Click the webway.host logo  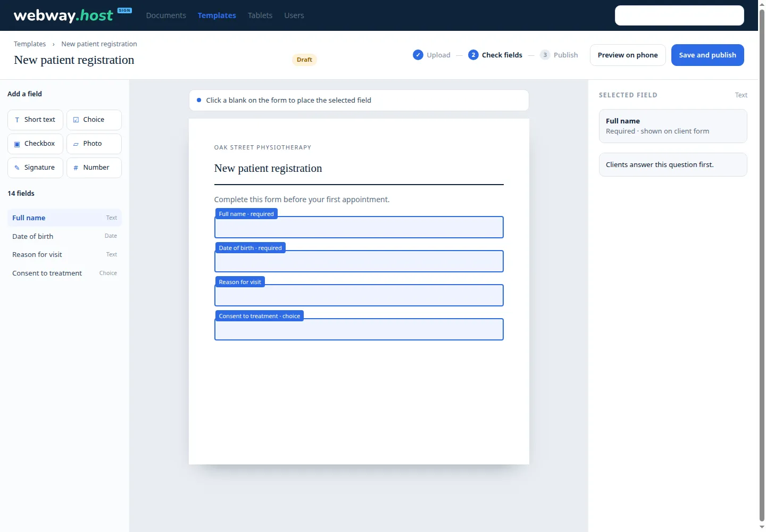[x=72, y=15]
